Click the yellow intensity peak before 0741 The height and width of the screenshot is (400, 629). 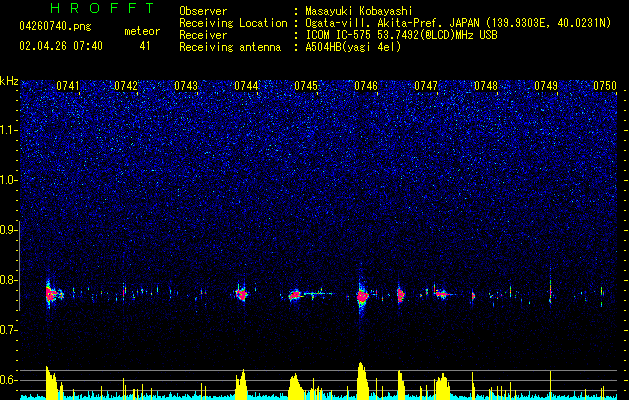coord(51,381)
